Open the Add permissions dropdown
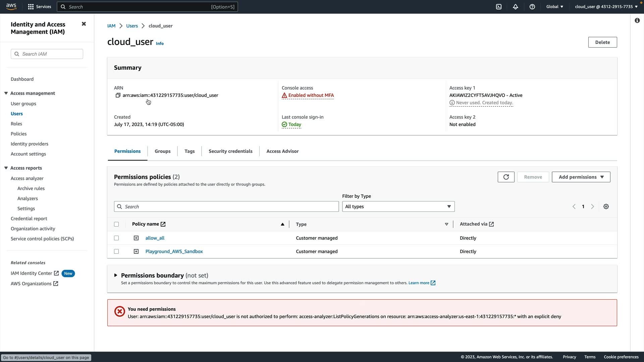 (581, 177)
